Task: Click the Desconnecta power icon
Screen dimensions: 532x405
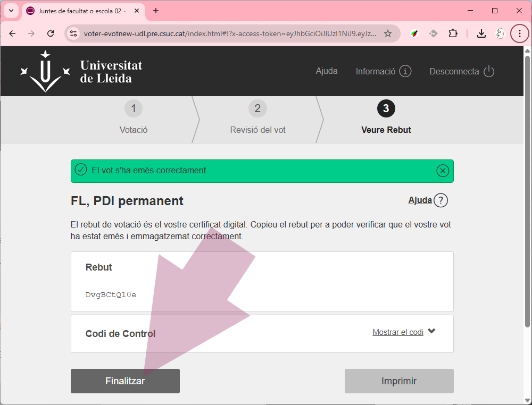Action: coord(489,71)
